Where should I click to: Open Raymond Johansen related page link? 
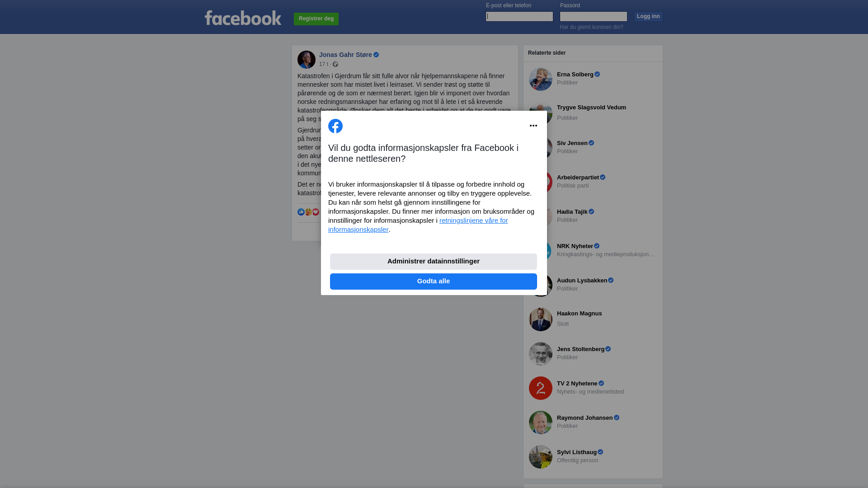click(x=585, y=418)
